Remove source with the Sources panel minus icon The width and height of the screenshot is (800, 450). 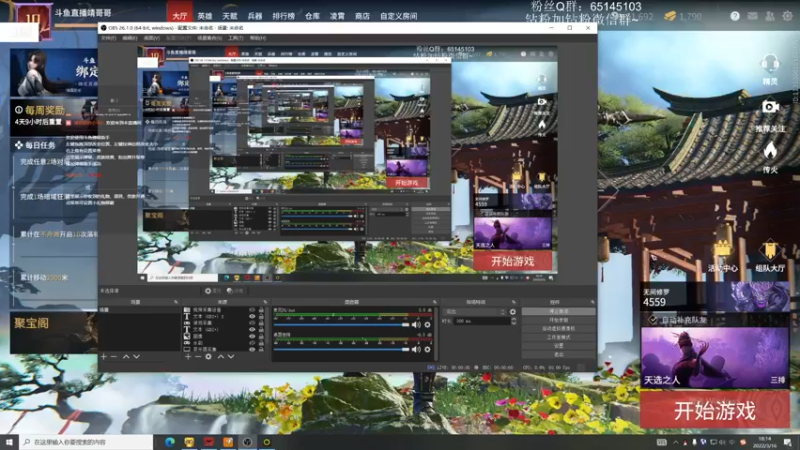pos(198,357)
